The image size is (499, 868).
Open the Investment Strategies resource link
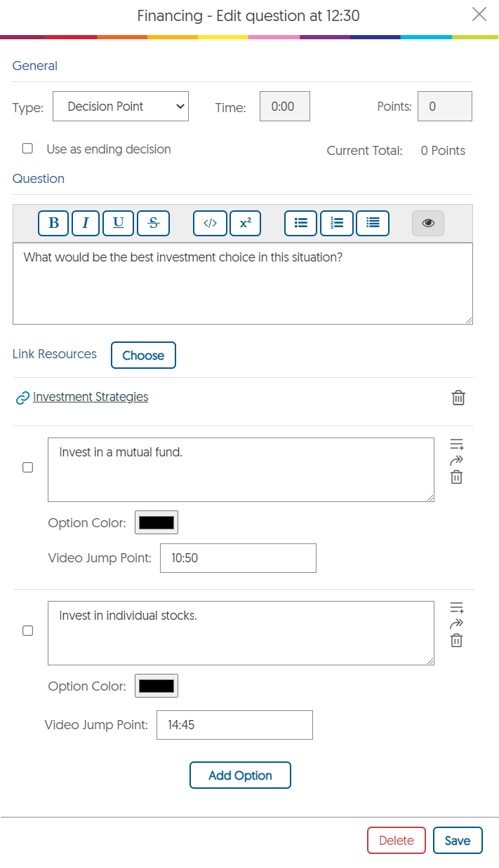pos(91,397)
